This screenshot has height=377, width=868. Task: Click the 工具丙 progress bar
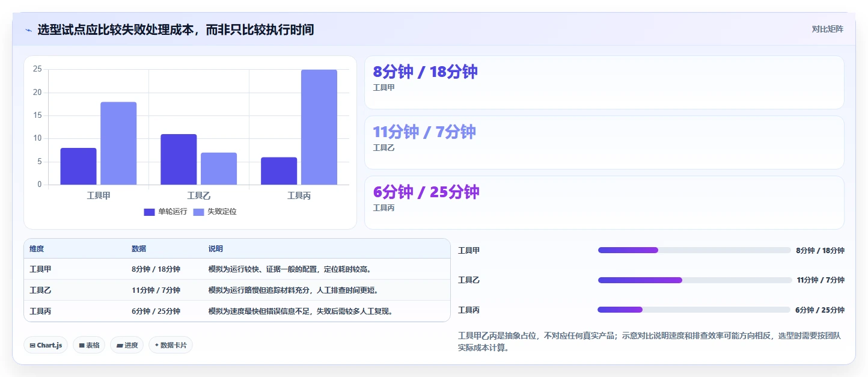pyautogui.click(x=694, y=310)
